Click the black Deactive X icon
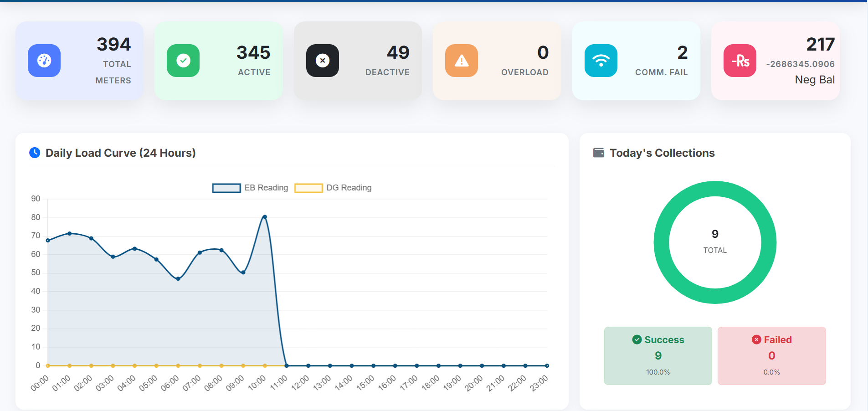Screen dimensions: 868x411 (x=323, y=61)
